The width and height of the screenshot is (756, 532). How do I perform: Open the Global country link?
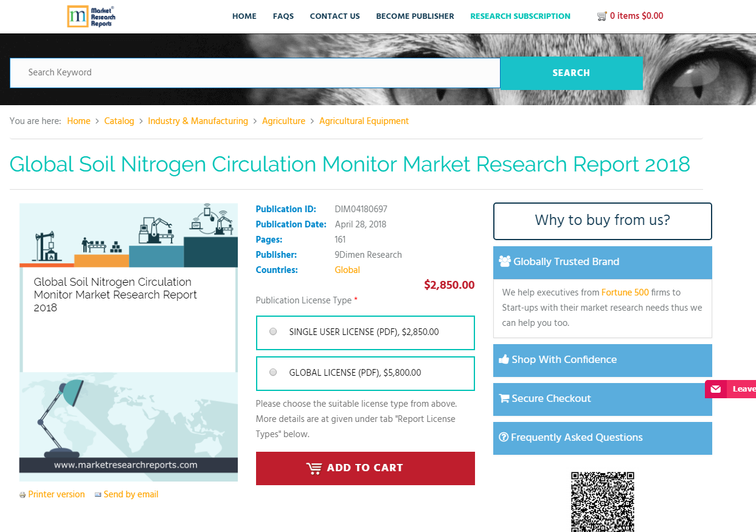(347, 270)
